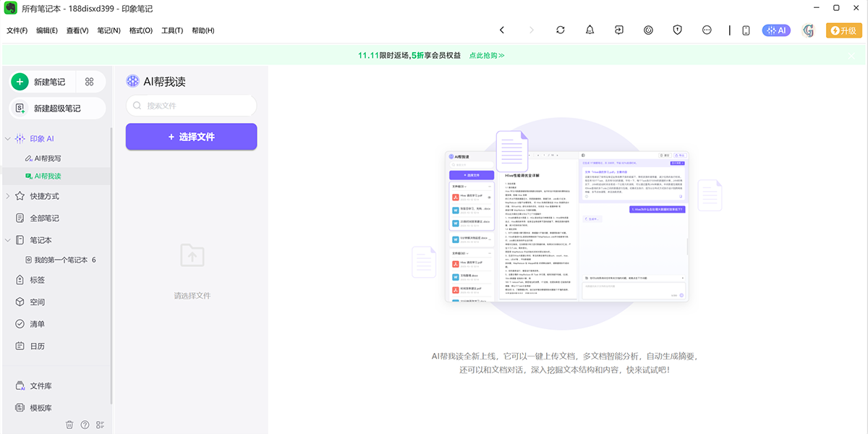Open the mobile phone icon

coord(746,30)
